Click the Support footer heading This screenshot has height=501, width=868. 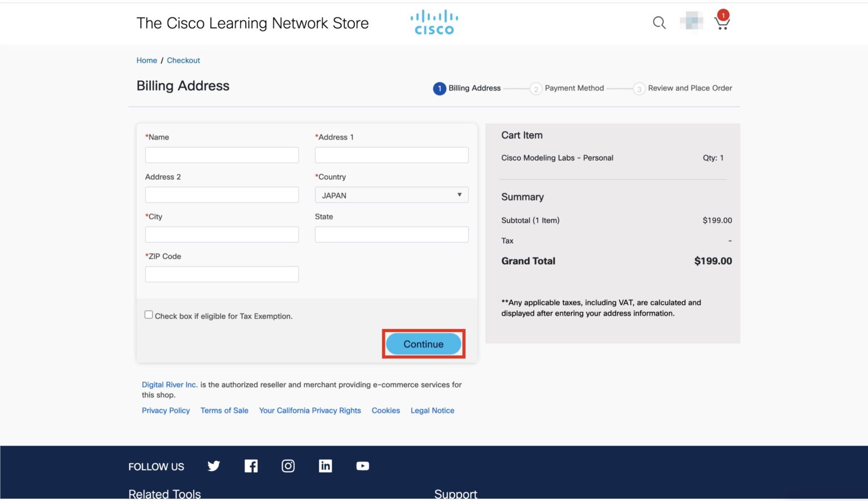pos(455,494)
